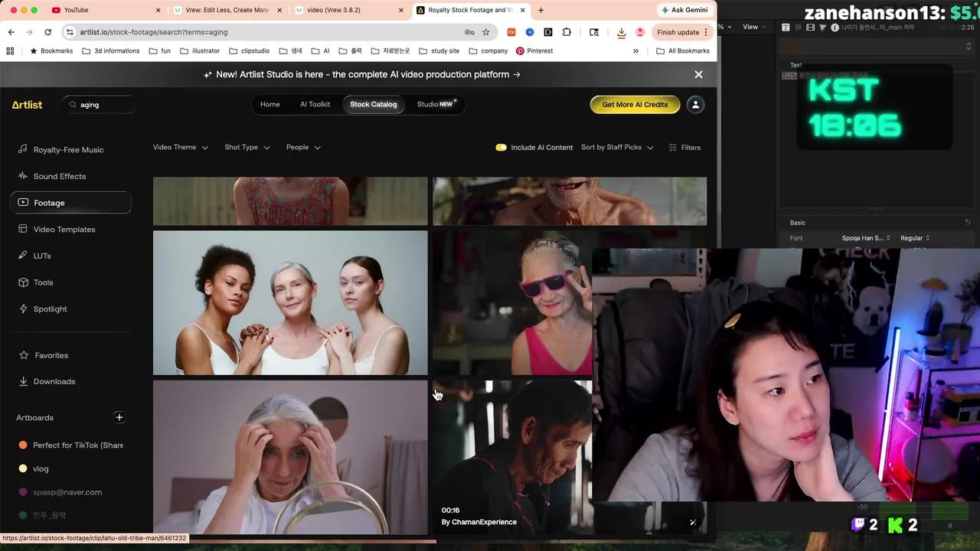Open the Regular font weight dropdown in Vrew
The height and width of the screenshot is (551, 980).
(x=915, y=238)
